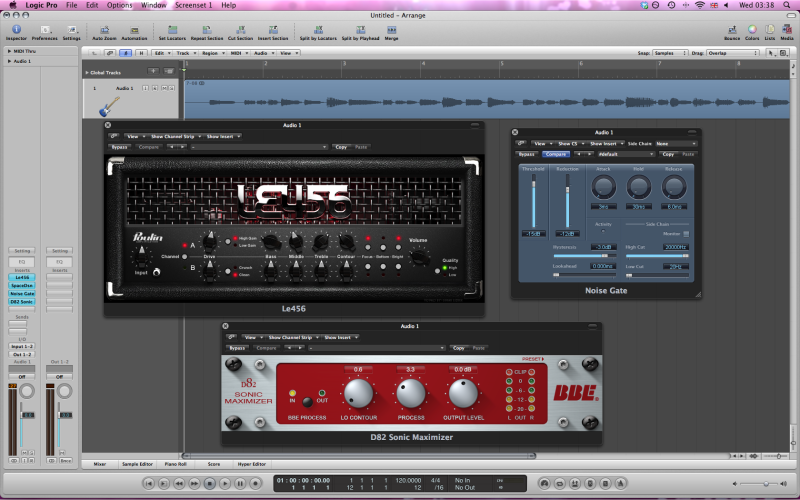Viewport: 800px width, 500px height.
Task: Click the Record transport button
Action: coord(256,483)
